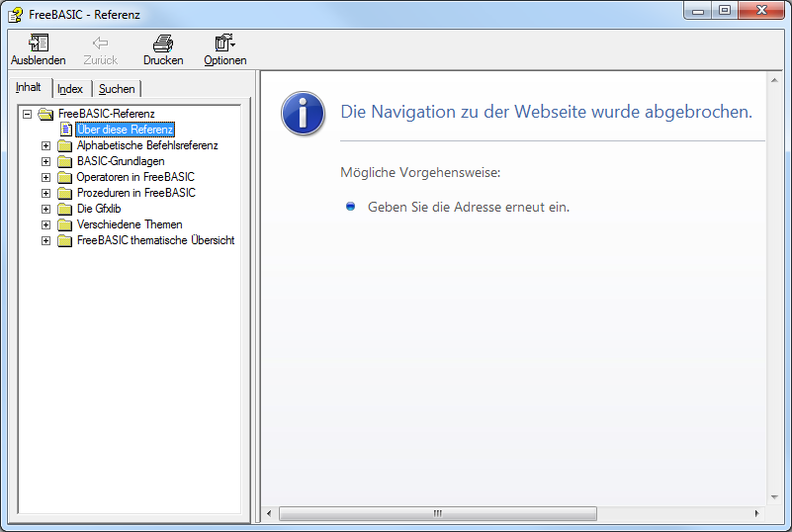Expand the Die Gfxlib node
This screenshot has height=532, width=792.
tap(45, 210)
